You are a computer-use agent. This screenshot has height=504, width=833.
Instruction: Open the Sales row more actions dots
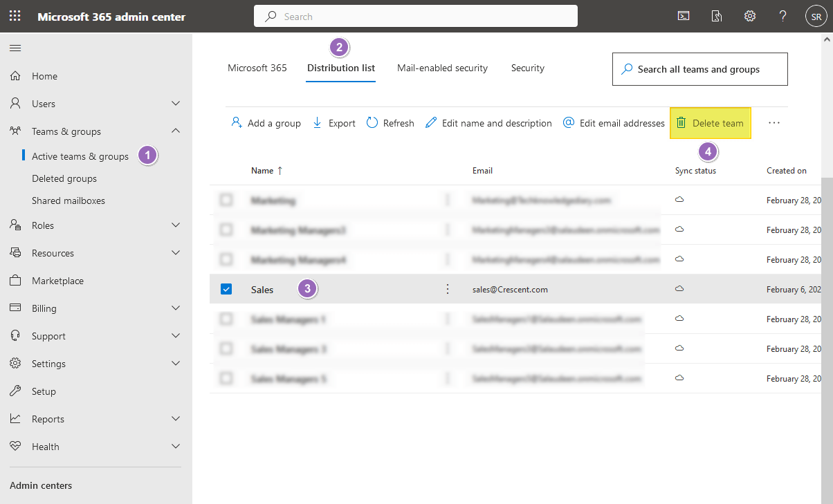pyautogui.click(x=448, y=289)
